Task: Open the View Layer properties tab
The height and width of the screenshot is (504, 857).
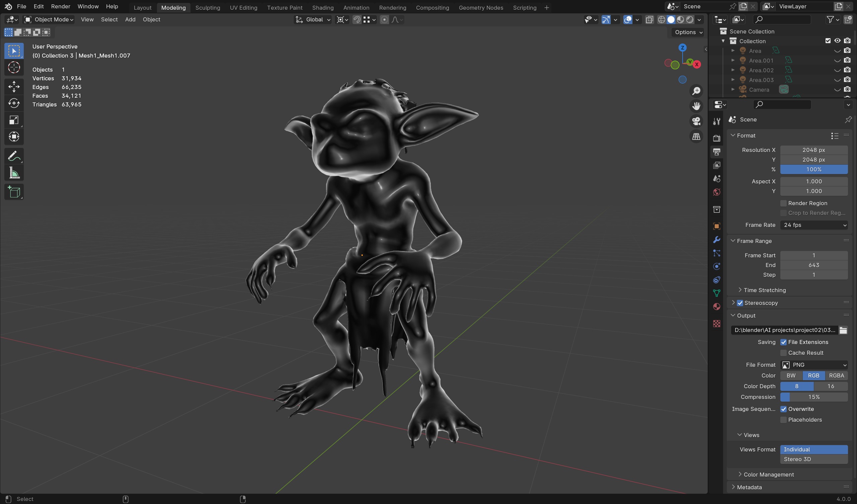Action: 716,165
